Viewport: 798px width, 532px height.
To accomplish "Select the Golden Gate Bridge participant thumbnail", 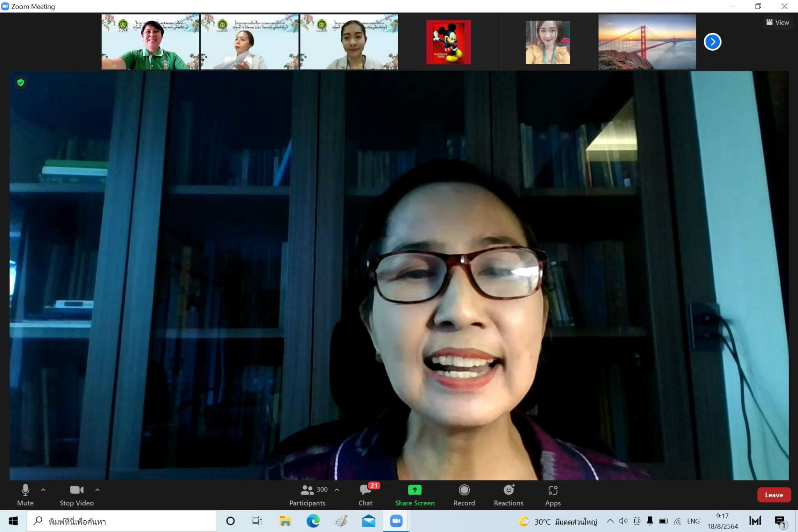I will tap(647, 42).
